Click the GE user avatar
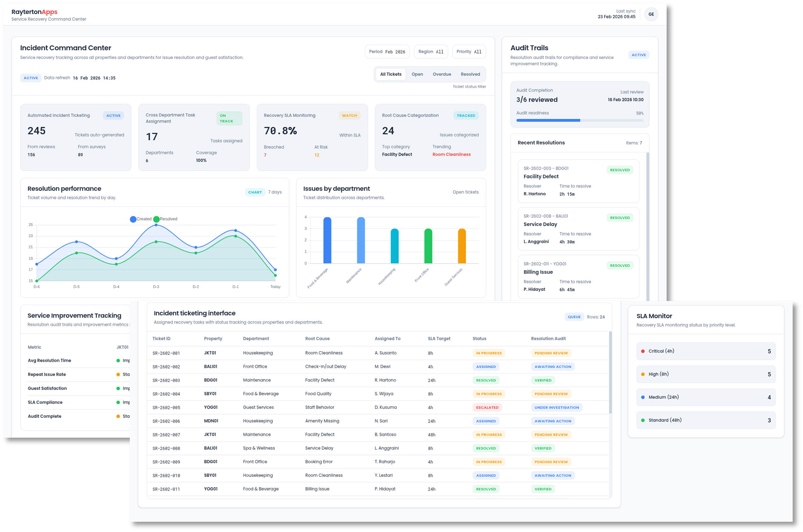Viewport: 803px width, 532px height. click(x=651, y=14)
